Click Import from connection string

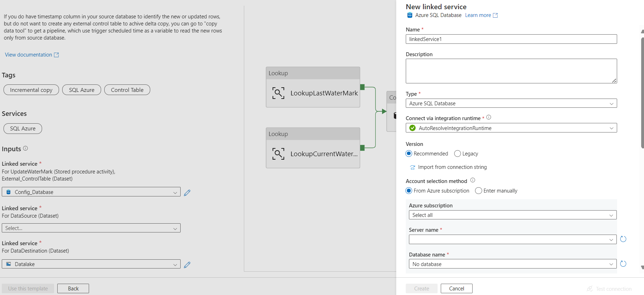coord(452,167)
